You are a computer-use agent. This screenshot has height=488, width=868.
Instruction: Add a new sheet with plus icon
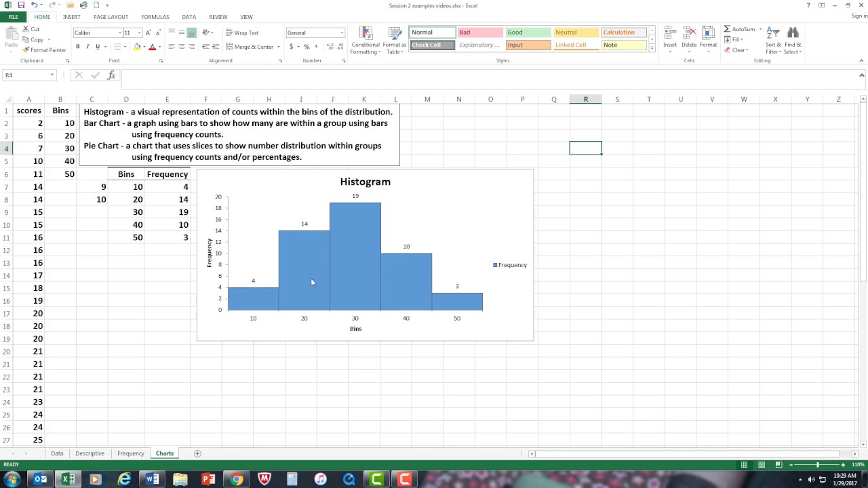tap(197, 453)
